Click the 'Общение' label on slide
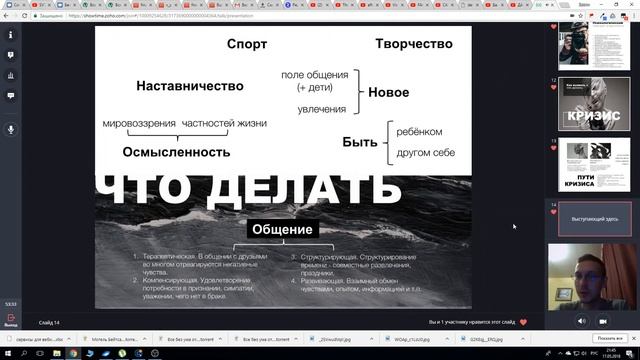 pos(282,229)
